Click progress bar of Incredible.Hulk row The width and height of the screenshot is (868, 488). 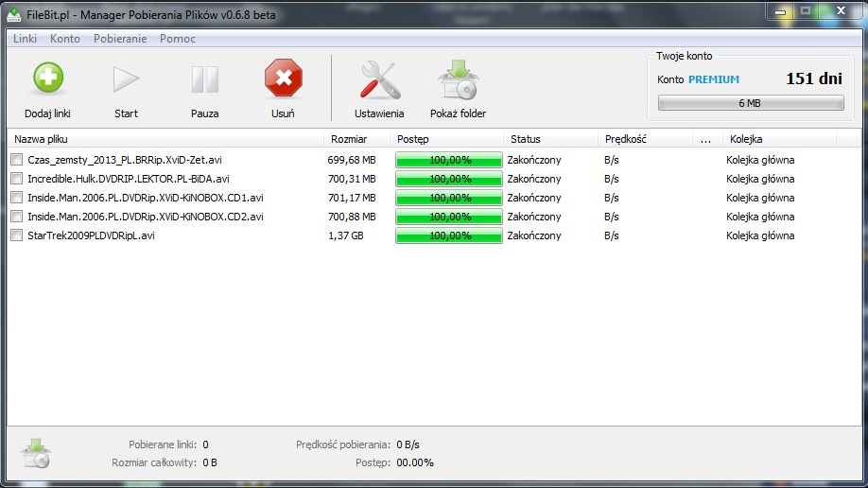point(449,179)
